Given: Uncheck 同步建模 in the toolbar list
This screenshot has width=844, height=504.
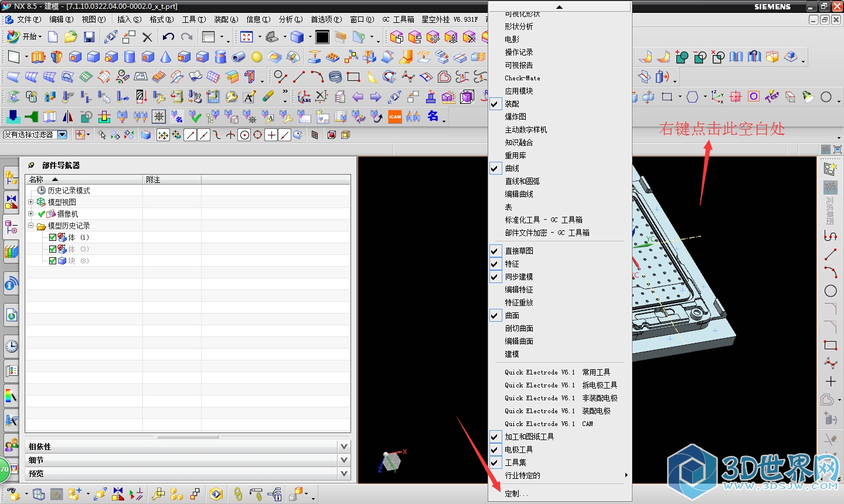Looking at the screenshot, I should pos(495,277).
